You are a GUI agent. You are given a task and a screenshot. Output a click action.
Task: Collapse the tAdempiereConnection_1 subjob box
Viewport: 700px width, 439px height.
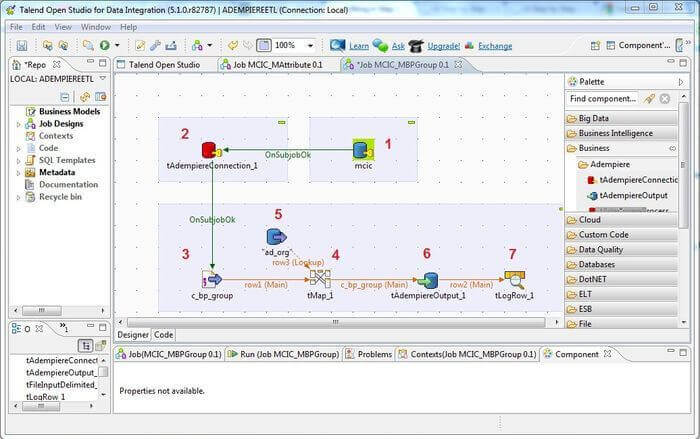282,122
